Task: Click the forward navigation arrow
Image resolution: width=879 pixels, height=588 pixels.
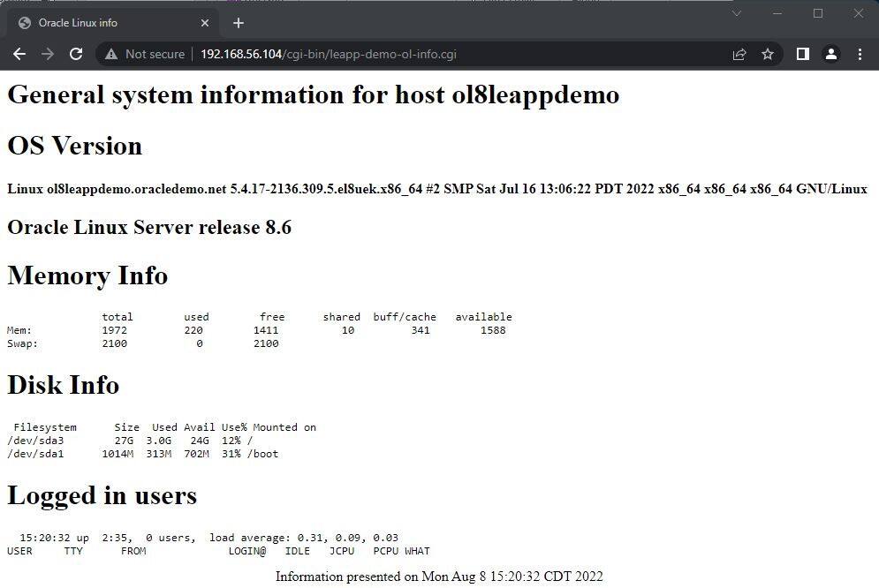Action: (48, 53)
